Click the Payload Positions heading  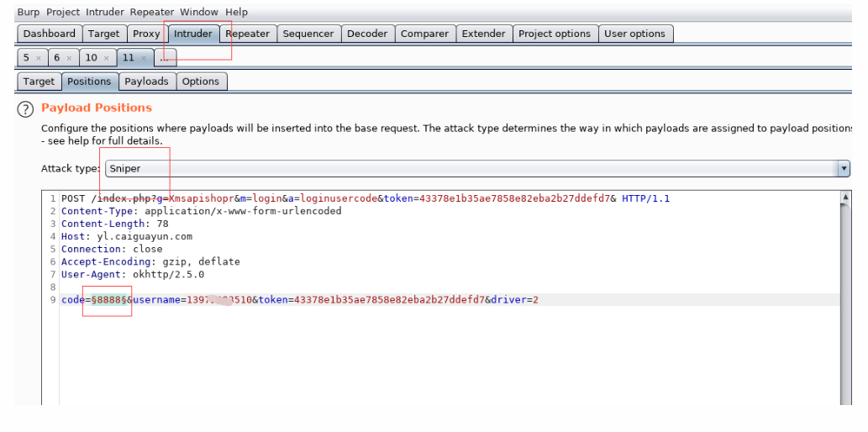(97, 108)
